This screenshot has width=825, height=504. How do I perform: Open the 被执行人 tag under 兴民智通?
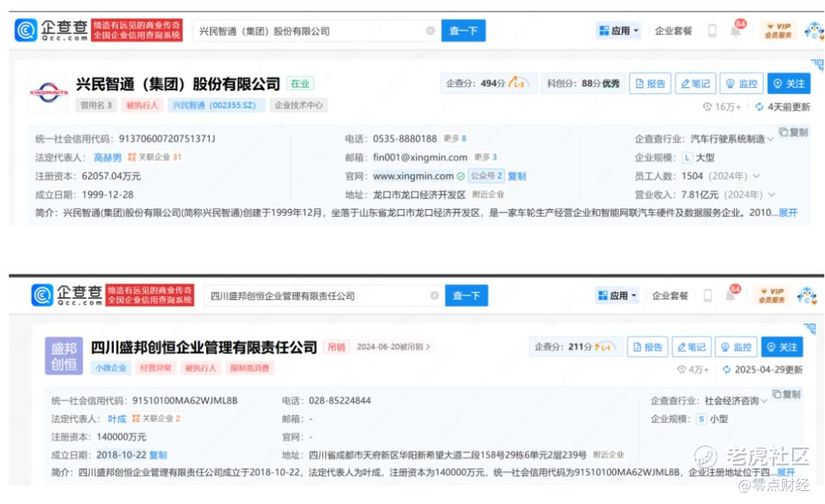click(x=142, y=105)
